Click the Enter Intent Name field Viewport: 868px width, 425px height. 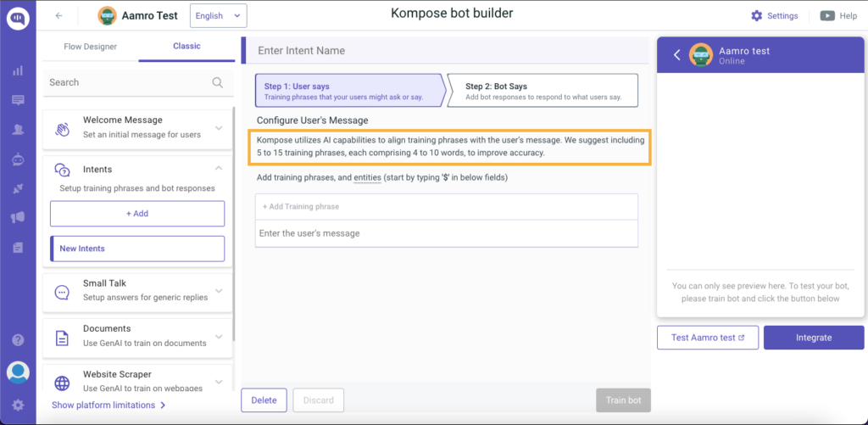click(446, 50)
